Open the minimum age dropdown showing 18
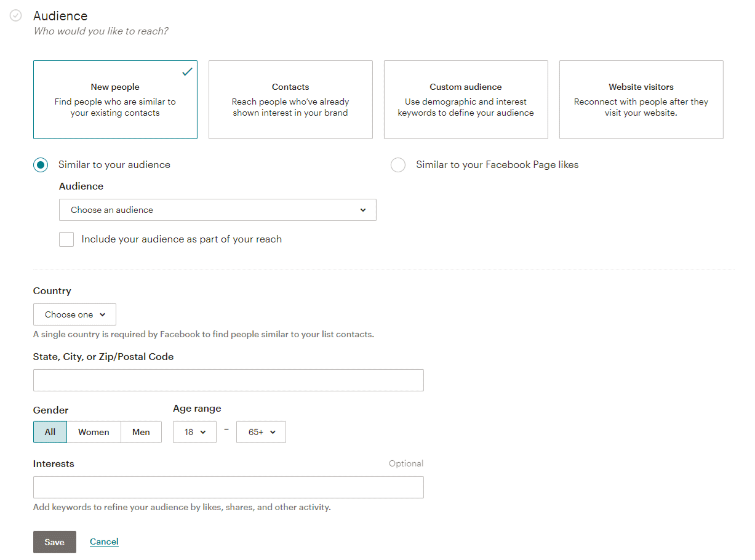The width and height of the screenshot is (755, 560). [194, 432]
